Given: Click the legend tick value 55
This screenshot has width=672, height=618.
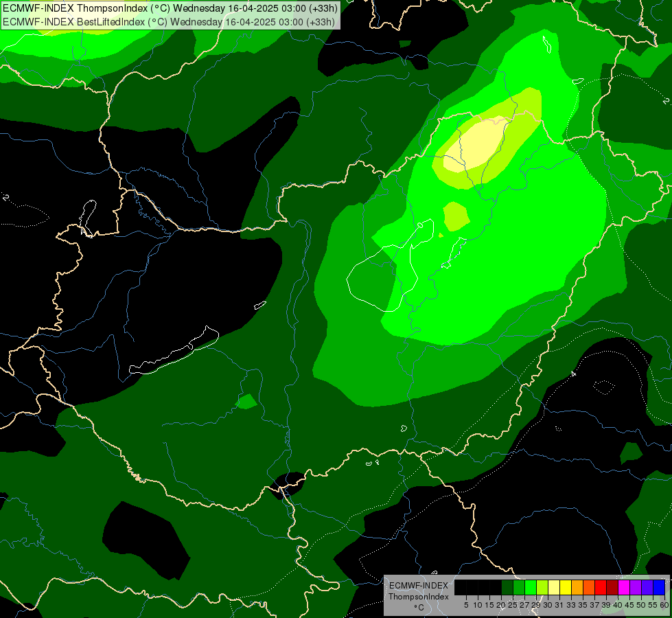Looking at the screenshot, I should coord(653,605).
